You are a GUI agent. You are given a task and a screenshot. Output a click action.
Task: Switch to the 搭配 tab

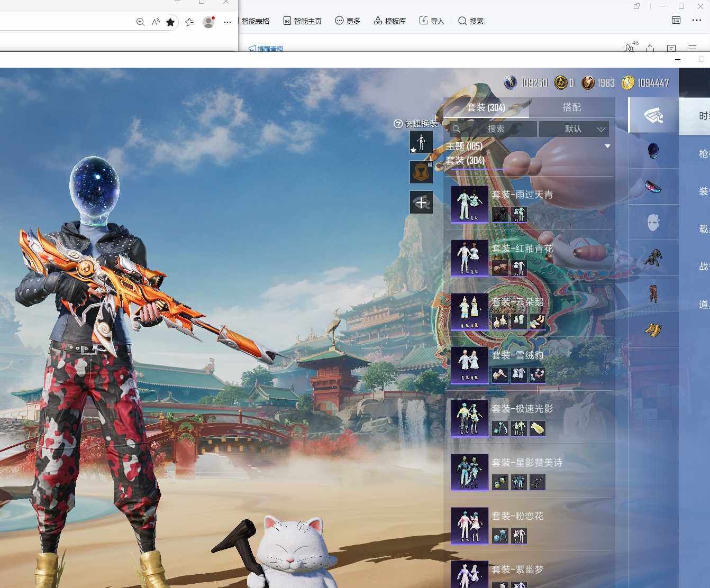[571, 107]
